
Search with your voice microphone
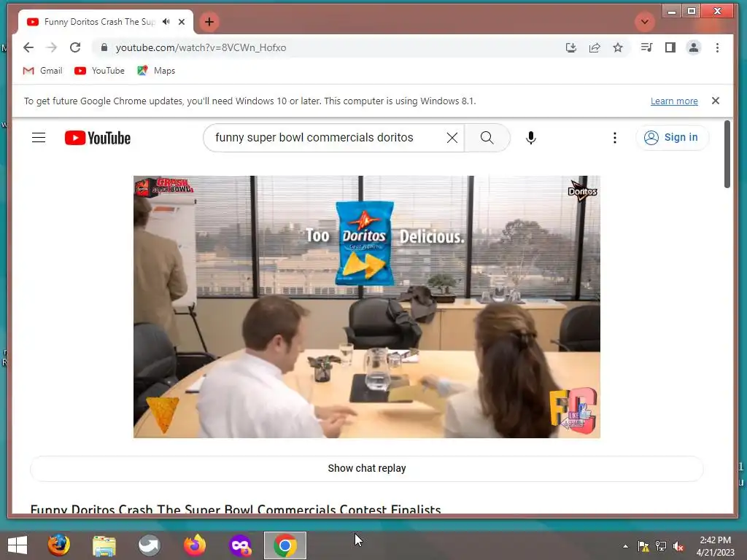click(531, 138)
